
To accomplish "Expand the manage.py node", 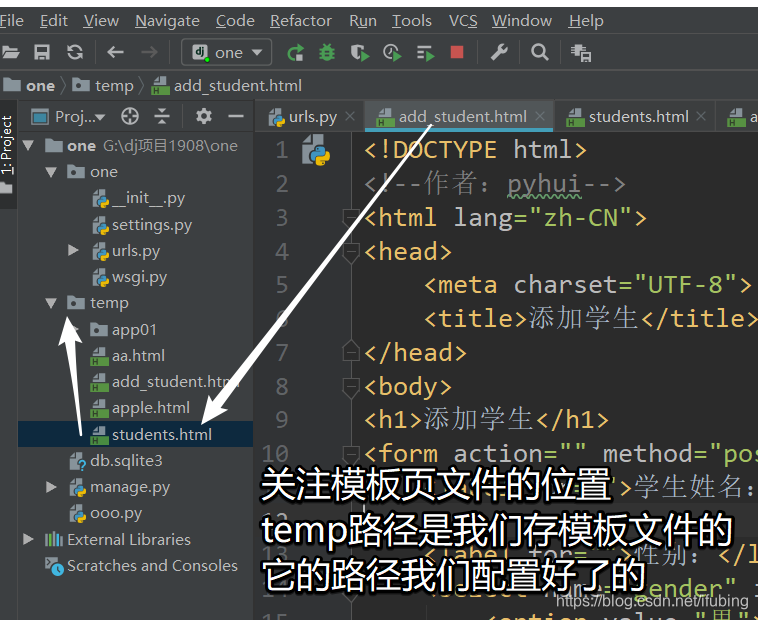I will point(51,487).
